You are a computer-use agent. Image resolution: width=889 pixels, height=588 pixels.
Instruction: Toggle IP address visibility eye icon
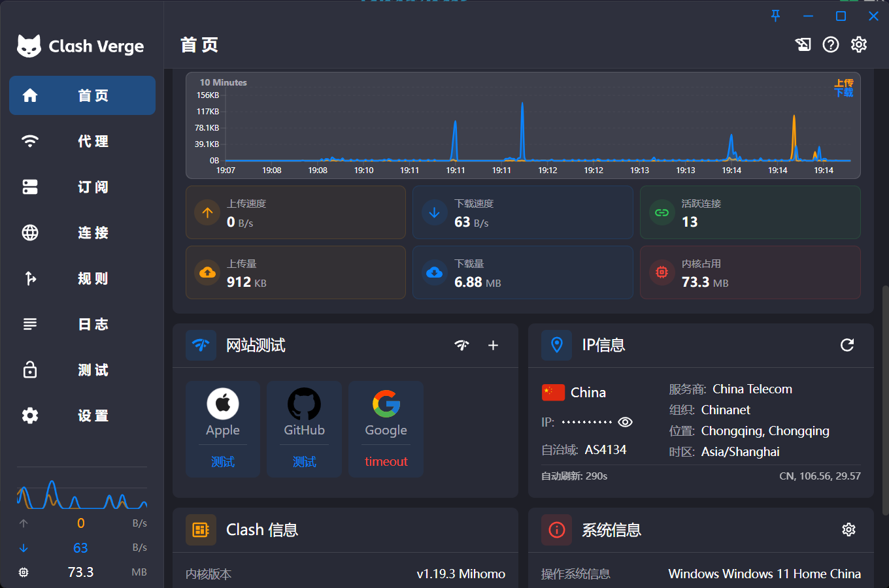625,422
